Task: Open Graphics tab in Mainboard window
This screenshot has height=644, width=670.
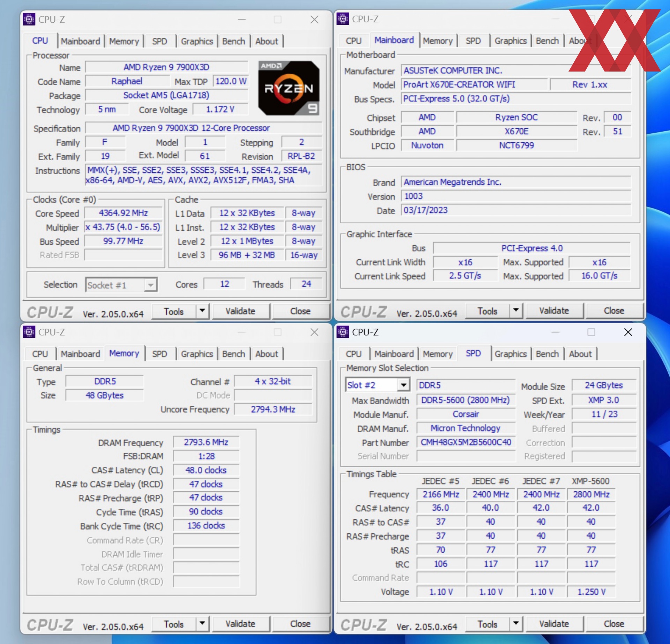Action: [x=511, y=41]
